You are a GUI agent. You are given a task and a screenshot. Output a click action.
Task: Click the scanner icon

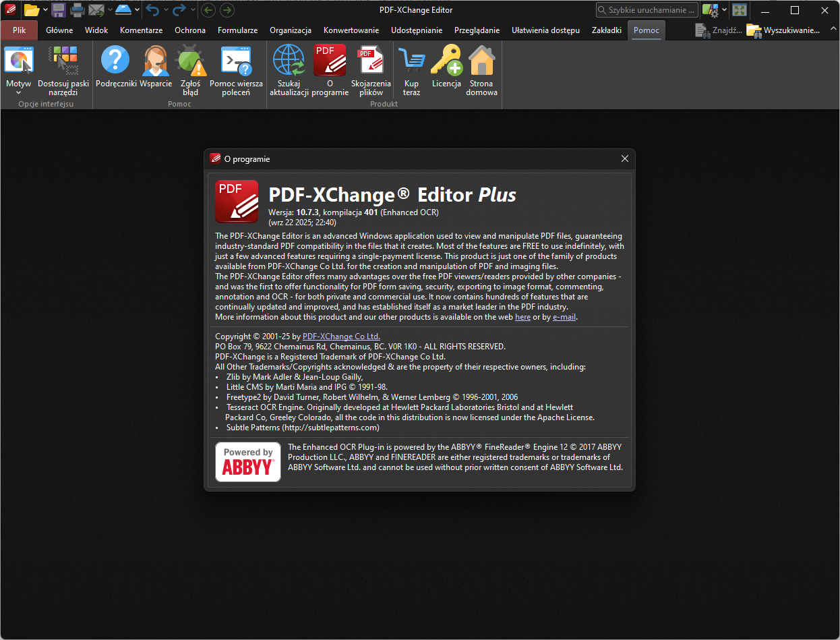(x=123, y=9)
